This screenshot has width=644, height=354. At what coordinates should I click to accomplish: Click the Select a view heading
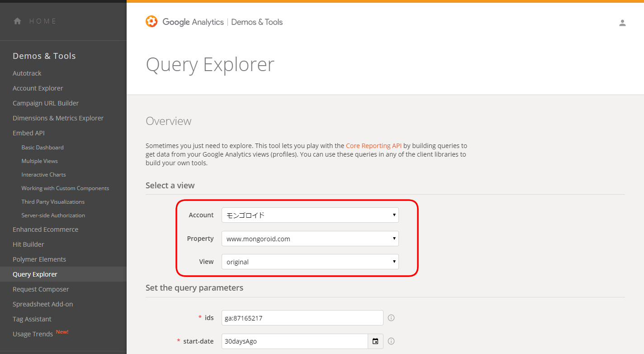coord(170,186)
